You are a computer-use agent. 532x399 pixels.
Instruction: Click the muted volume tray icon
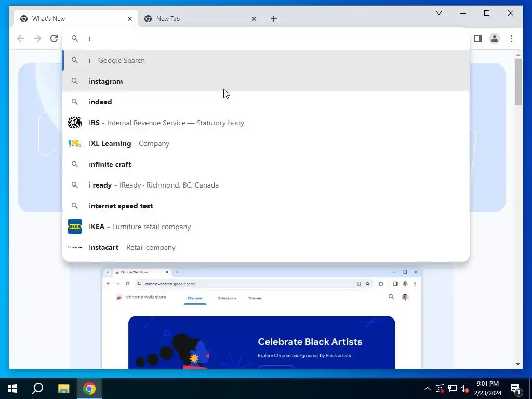coord(464,389)
